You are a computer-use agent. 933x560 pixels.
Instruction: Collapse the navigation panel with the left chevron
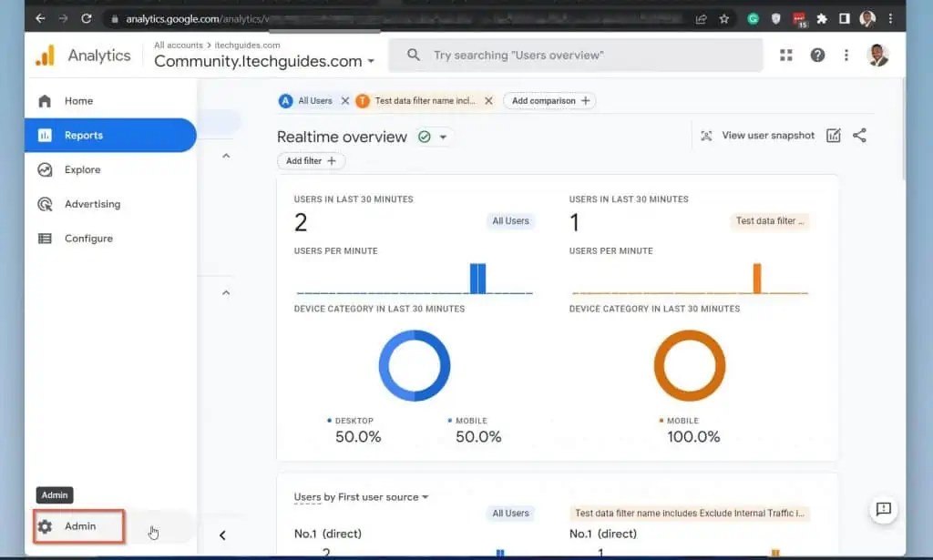click(222, 535)
